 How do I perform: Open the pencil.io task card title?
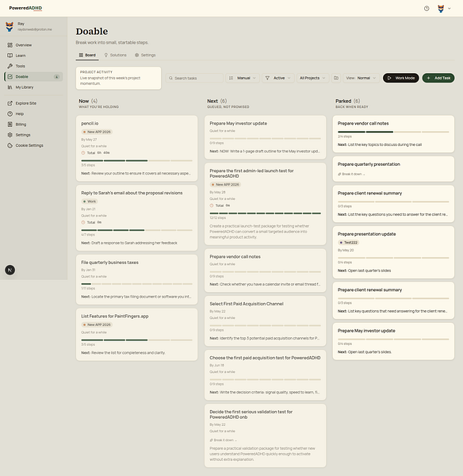pyautogui.click(x=90, y=123)
